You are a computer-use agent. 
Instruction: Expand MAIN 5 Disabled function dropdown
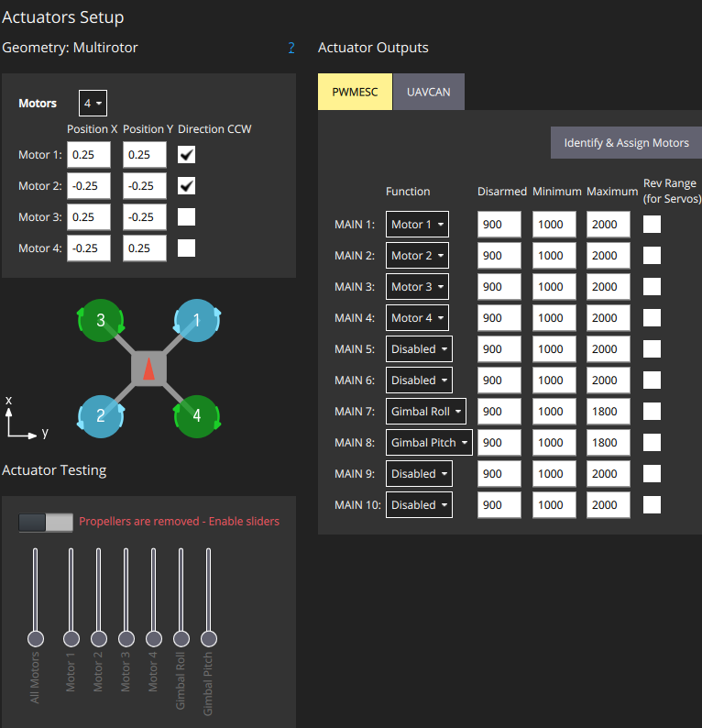pos(419,349)
